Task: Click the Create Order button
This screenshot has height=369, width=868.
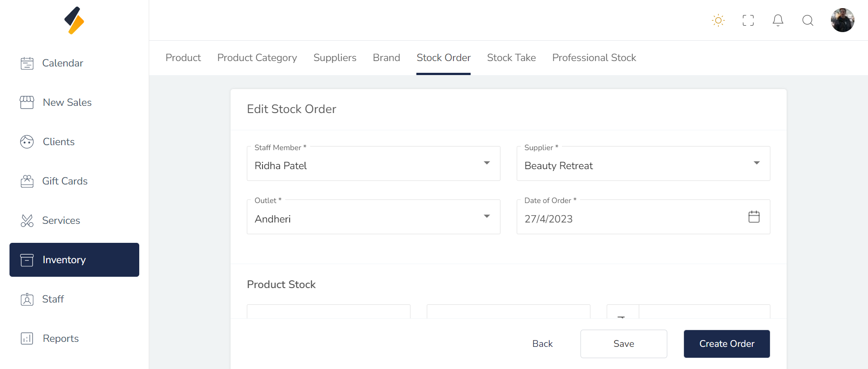Action: [x=726, y=344]
